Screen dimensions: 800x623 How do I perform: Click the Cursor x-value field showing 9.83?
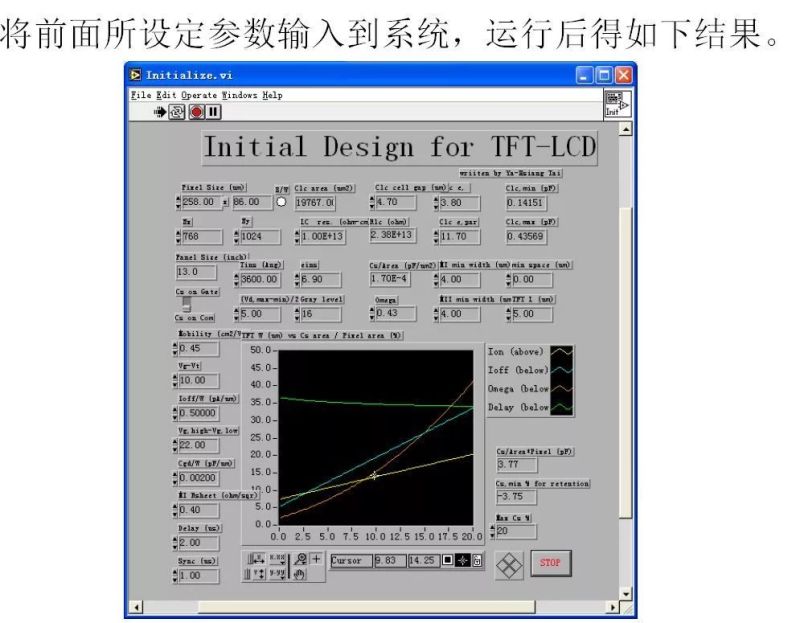[391, 560]
